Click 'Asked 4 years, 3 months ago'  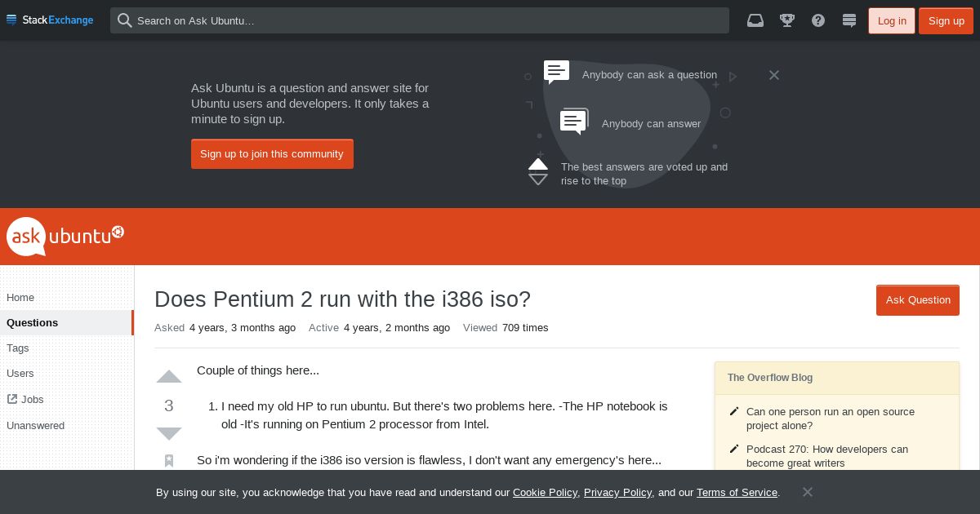[225, 327]
